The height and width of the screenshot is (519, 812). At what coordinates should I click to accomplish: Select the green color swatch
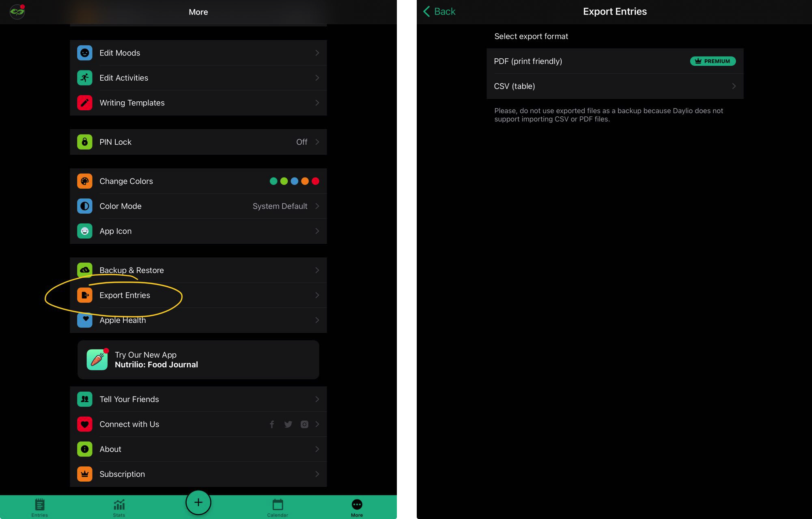284,181
